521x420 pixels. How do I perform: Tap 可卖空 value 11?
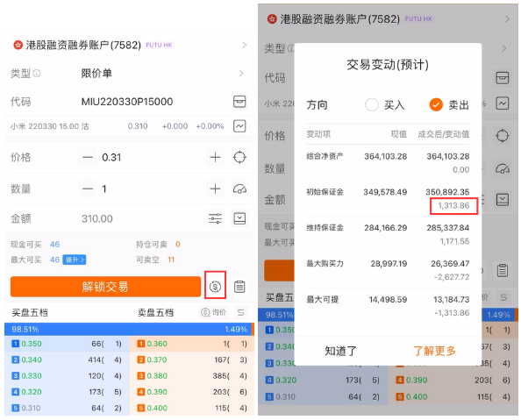[x=171, y=260]
